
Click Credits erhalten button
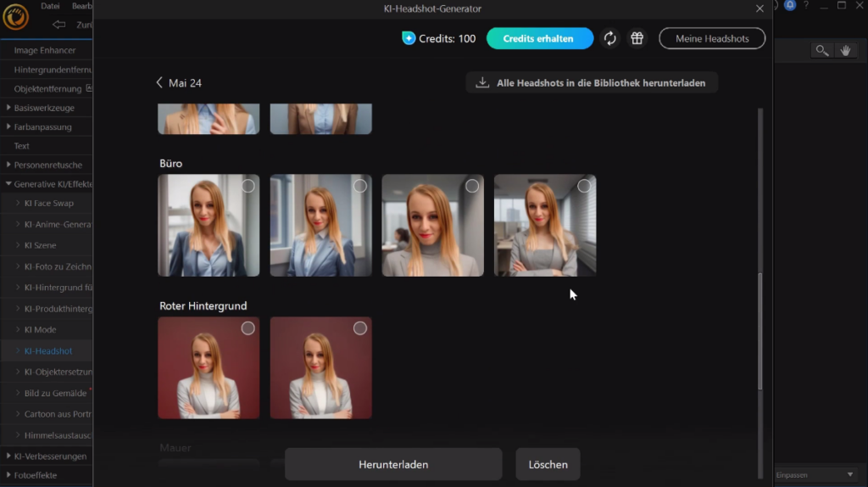(x=540, y=38)
